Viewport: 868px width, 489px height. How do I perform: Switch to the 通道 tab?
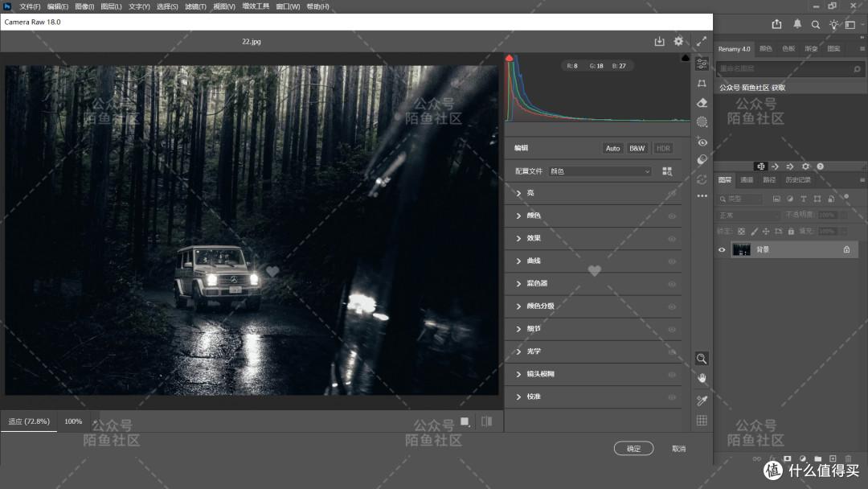point(747,180)
